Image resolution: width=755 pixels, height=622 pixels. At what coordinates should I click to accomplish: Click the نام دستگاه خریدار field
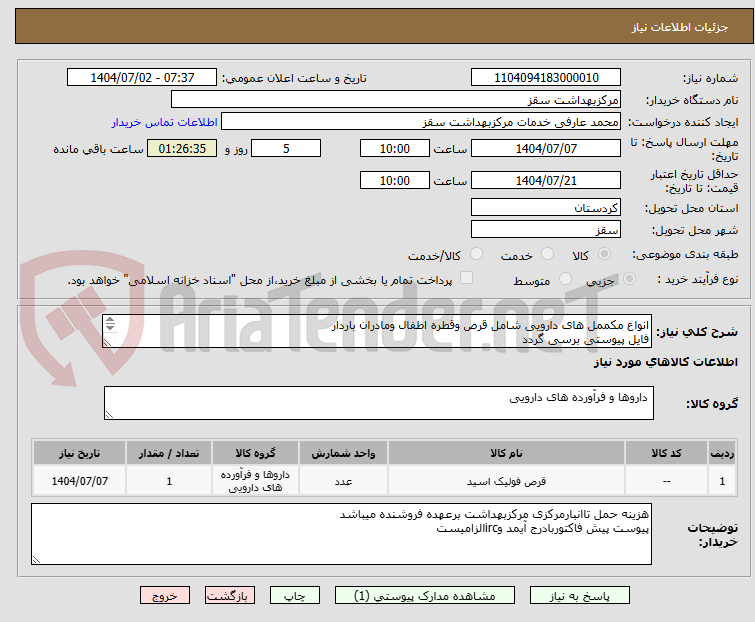point(396,100)
